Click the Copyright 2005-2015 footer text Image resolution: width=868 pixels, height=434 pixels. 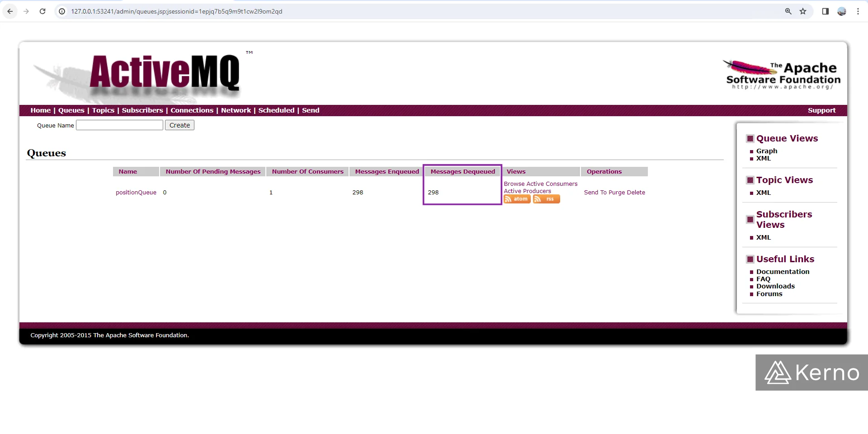pos(110,335)
